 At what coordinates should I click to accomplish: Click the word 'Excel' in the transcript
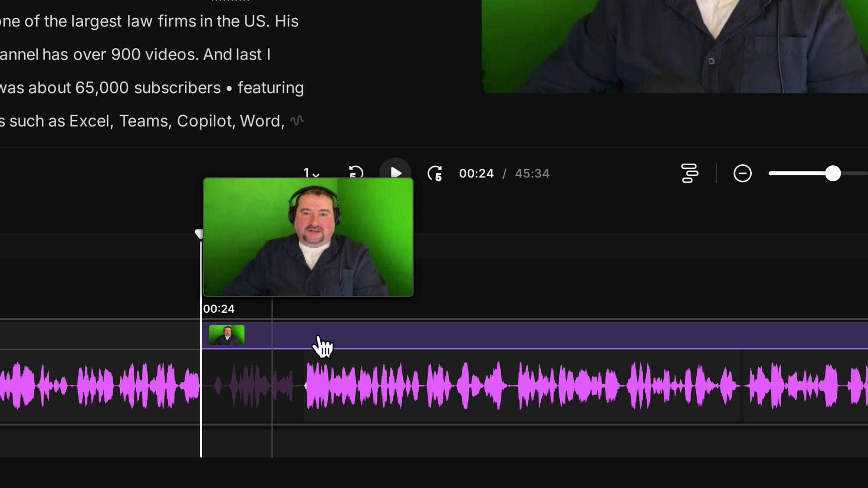coord(89,121)
